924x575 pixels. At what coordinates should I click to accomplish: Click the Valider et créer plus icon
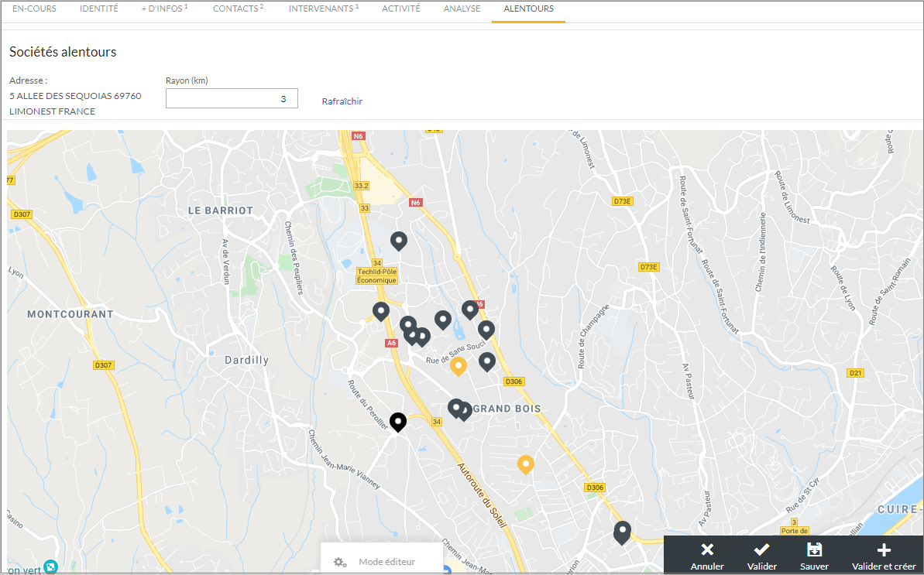(883, 549)
